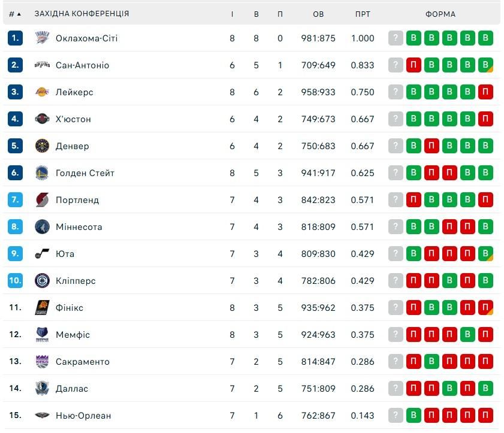Click the Golden State Warriors logo

tap(42, 173)
